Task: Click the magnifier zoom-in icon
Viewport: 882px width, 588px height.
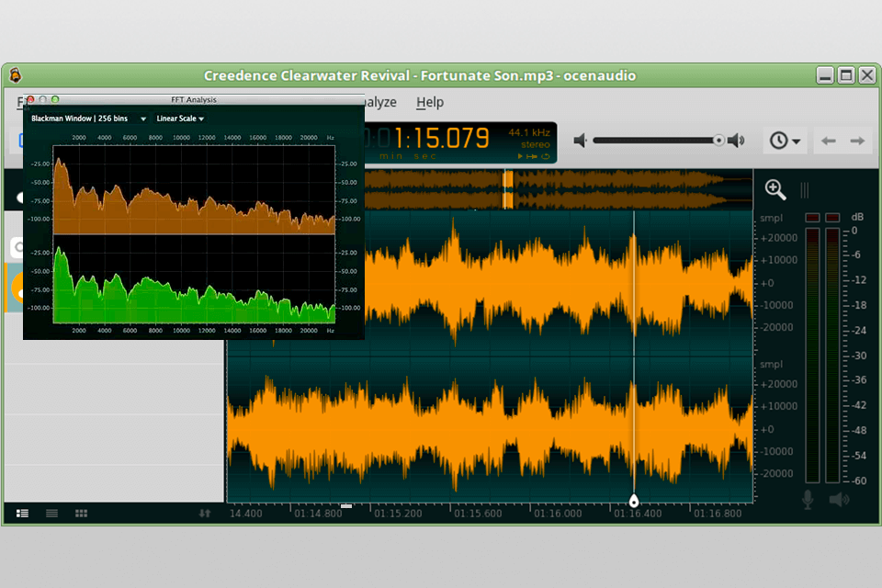Action: coord(775,189)
